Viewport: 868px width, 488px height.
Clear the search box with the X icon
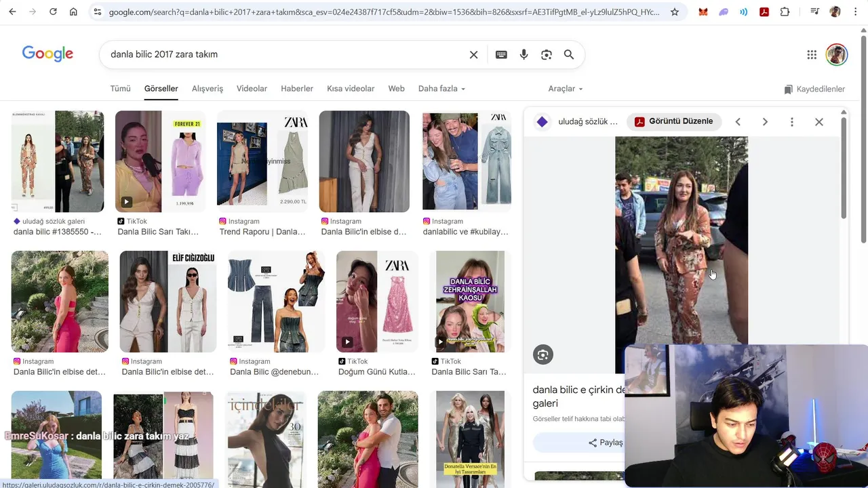click(474, 55)
